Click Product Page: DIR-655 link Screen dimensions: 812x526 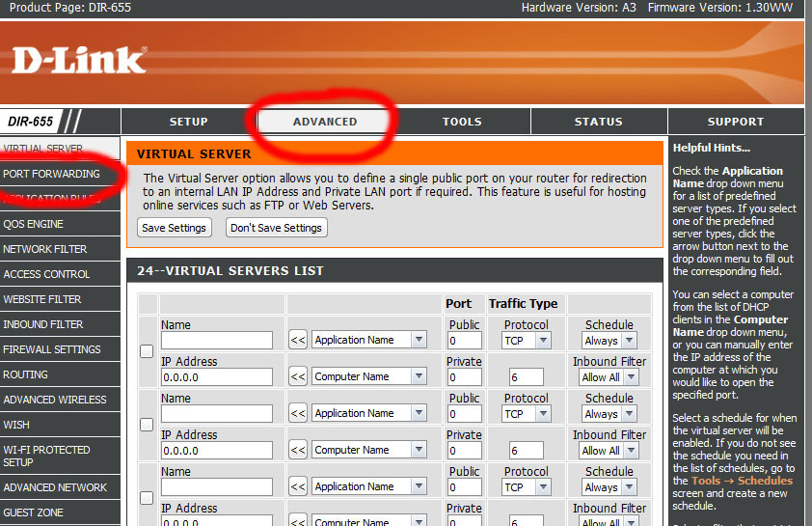pyautogui.click(x=70, y=8)
